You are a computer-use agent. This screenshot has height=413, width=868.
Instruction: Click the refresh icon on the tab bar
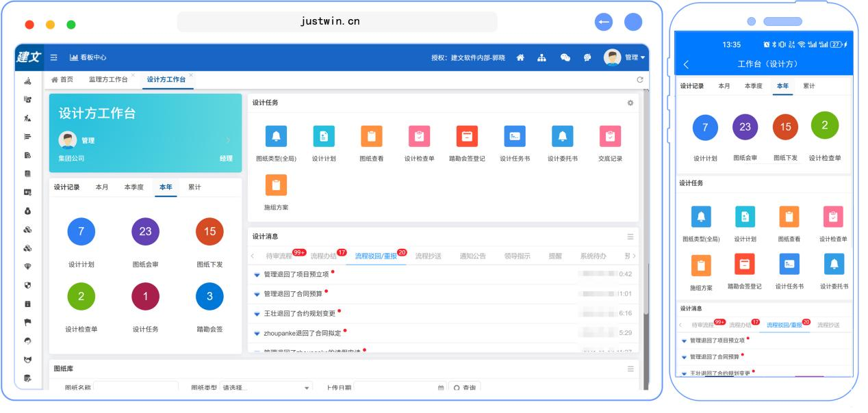click(x=639, y=80)
